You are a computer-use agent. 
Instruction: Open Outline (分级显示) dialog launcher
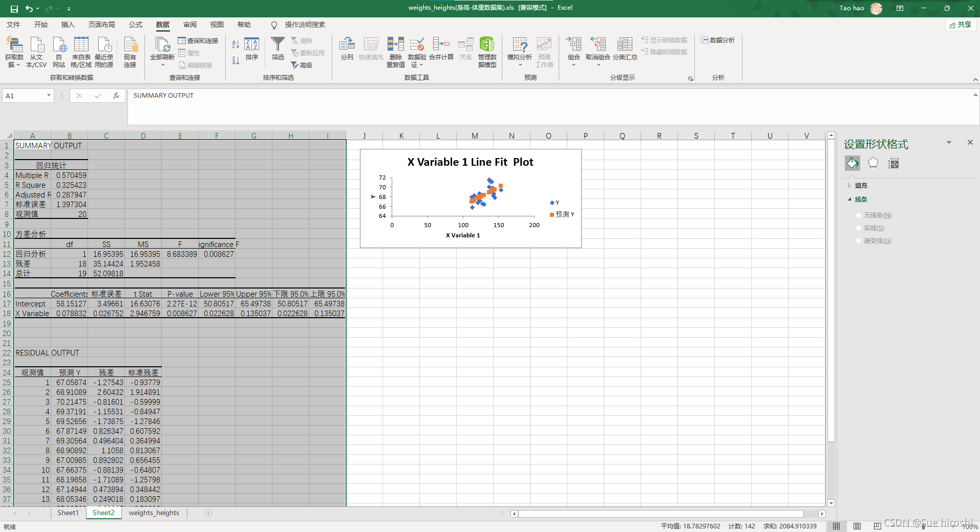tap(691, 79)
